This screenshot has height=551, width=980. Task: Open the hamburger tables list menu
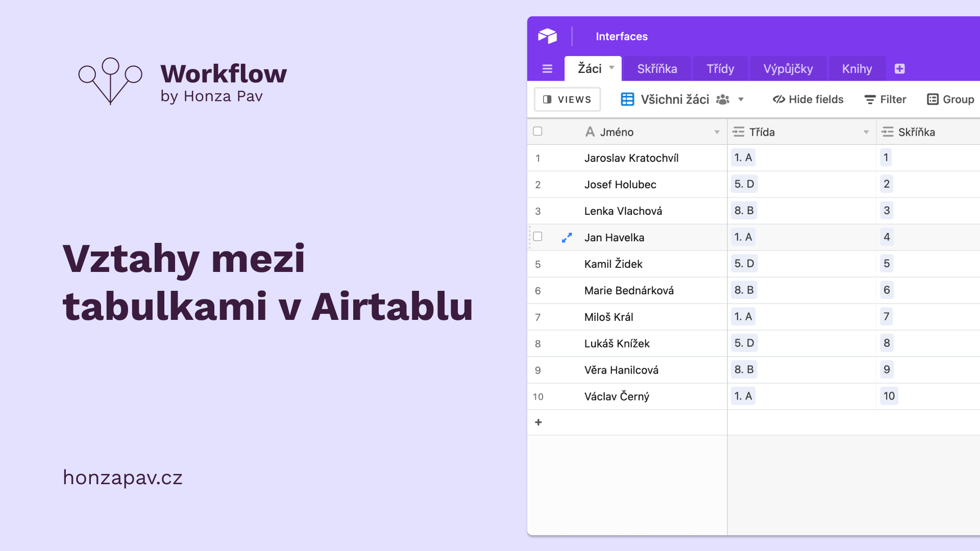pyautogui.click(x=547, y=69)
